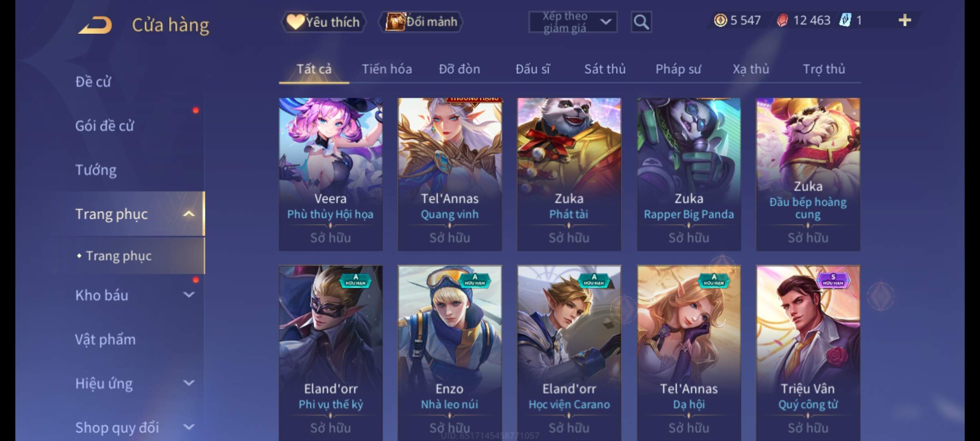980x441 pixels.
Task: Open the search magnifier icon
Action: 641,22
